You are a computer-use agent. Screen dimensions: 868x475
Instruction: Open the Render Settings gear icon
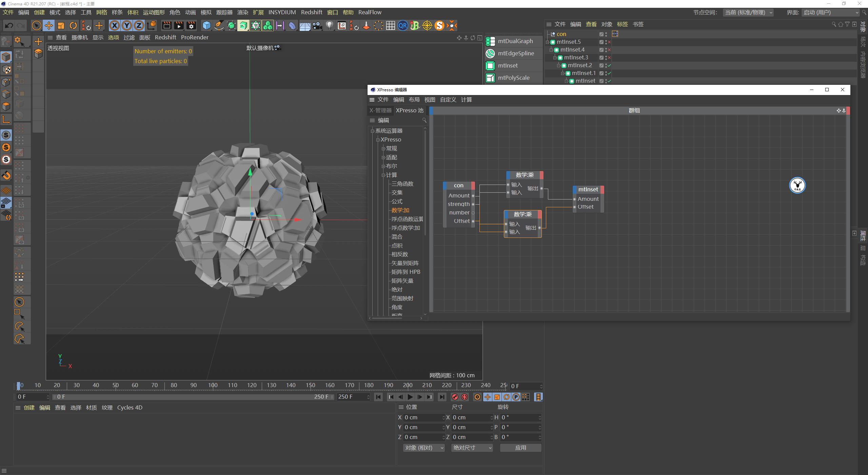click(x=192, y=25)
